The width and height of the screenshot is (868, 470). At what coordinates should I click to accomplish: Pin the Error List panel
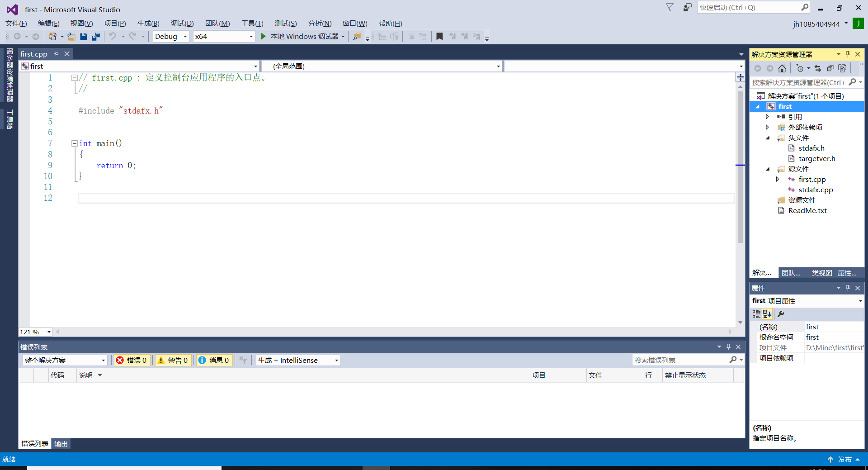coord(728,347)
